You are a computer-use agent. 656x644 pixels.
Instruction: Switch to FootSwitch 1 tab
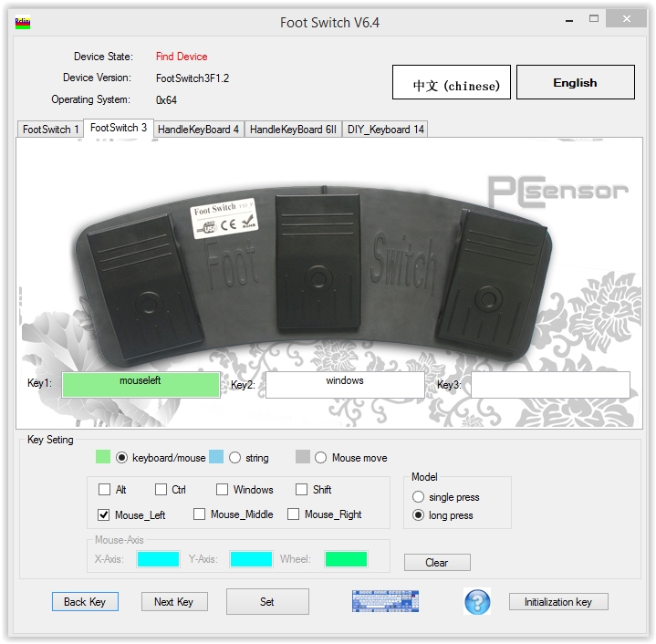point(50,130)
